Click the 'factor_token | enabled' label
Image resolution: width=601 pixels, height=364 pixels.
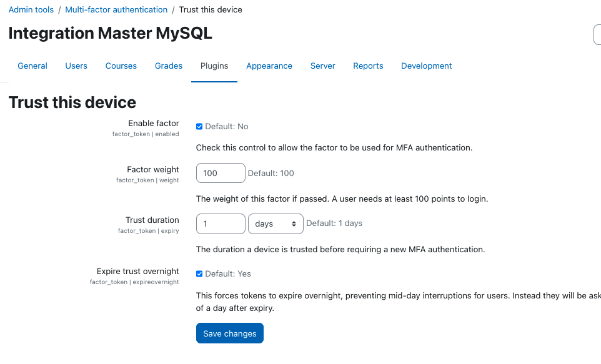click(146, 134)
